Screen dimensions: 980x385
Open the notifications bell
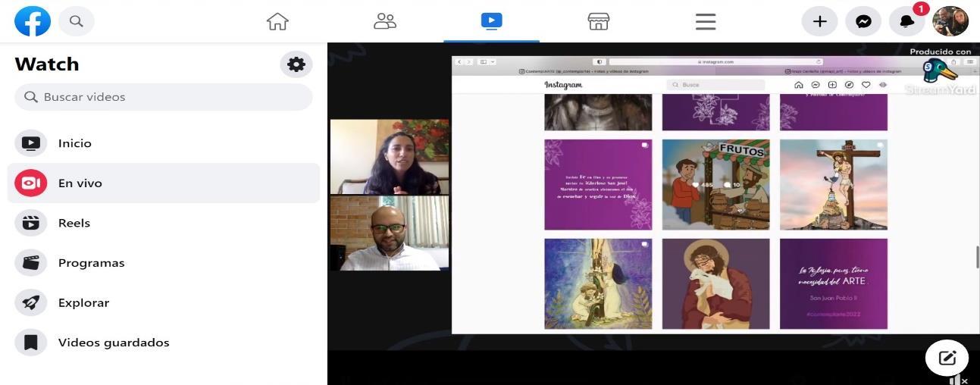click(907, 21)
